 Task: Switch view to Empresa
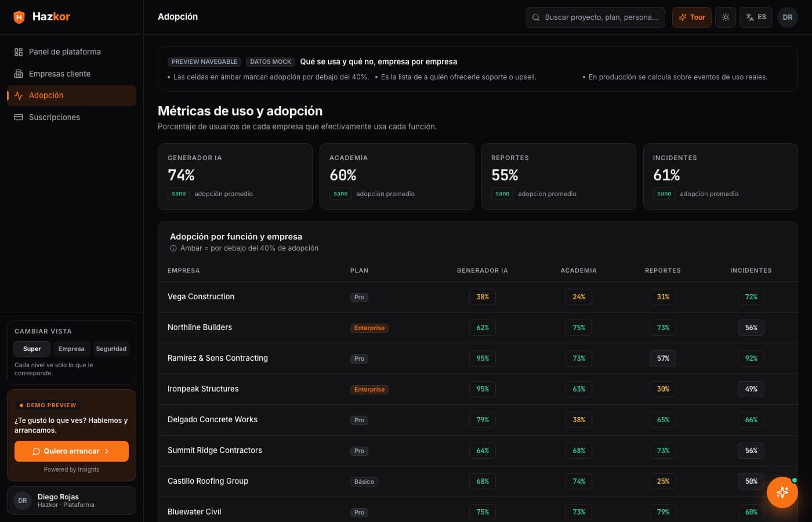tap(71, 349)
